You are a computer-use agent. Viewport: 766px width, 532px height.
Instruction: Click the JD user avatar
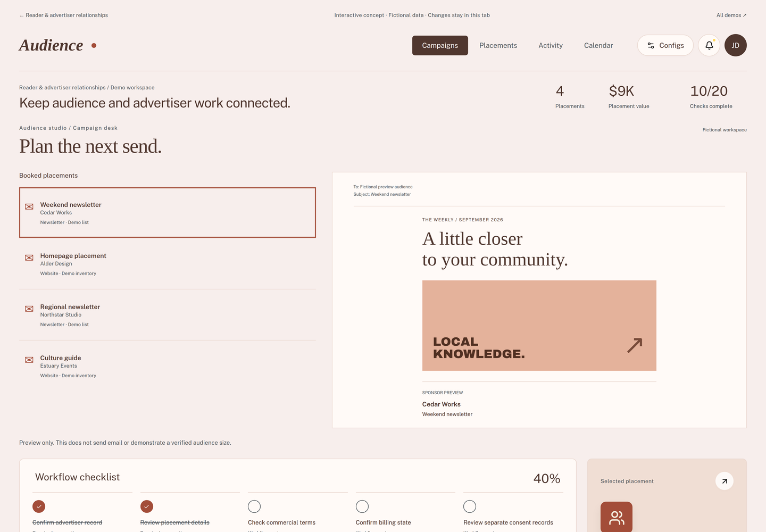coord(736,45)
